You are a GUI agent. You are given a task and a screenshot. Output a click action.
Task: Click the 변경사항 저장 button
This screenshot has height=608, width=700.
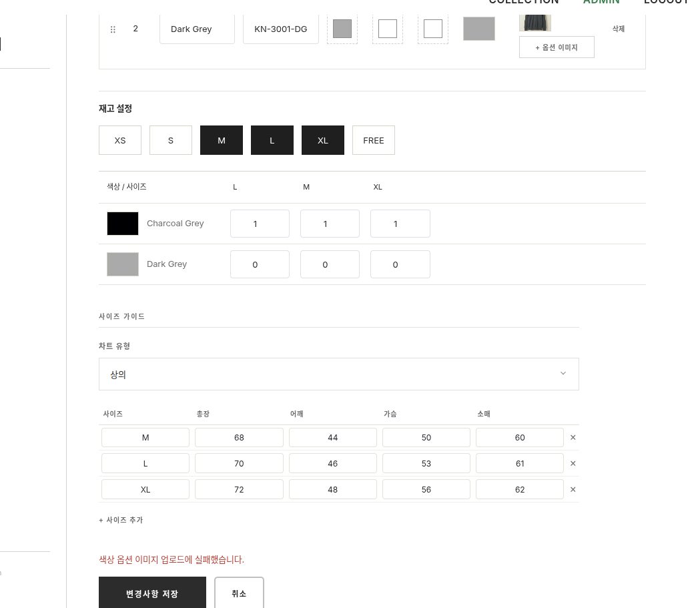click(152, 593)
